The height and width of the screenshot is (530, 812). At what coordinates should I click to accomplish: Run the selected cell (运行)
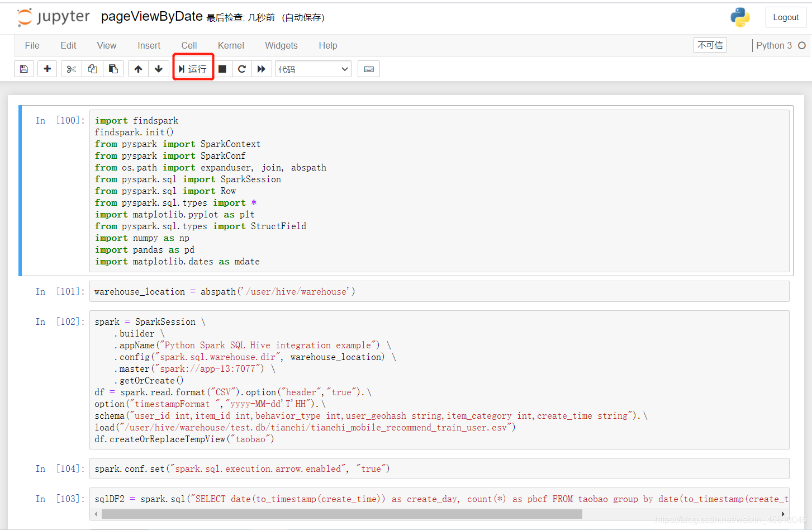coord(193,69)
